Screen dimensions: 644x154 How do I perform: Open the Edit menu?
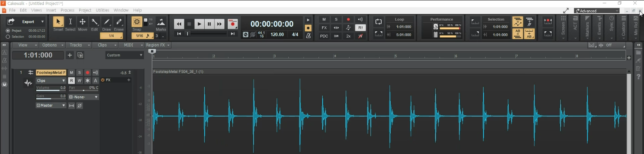point(23,10)
